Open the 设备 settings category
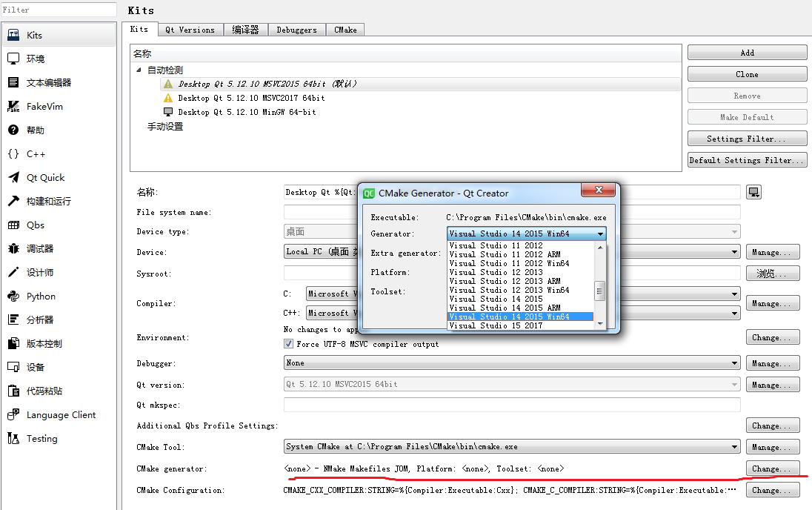The width and height of the screenshot is (812, 510). (59, 368)
